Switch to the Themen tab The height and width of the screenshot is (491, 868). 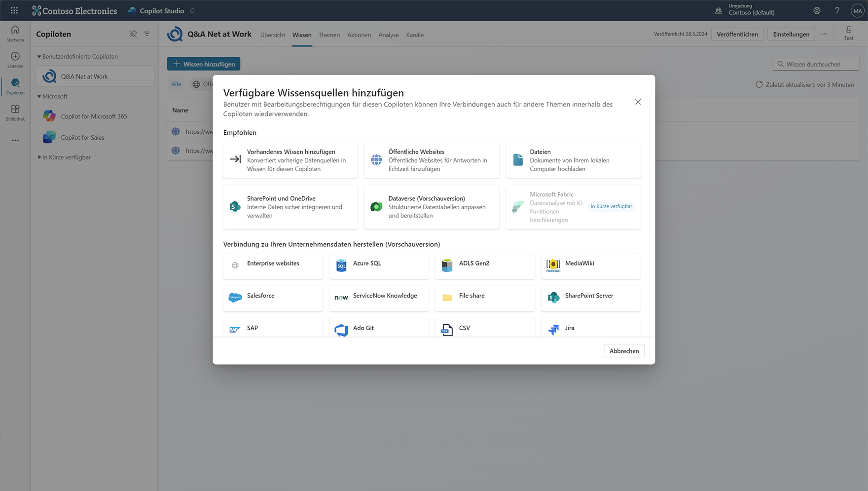coord(329,35)
